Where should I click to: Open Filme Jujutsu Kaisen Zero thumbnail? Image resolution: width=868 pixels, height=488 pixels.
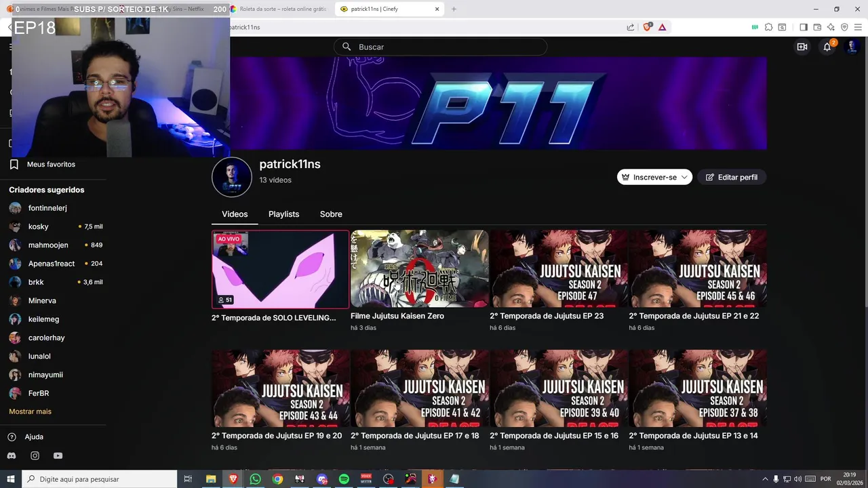[x=420, y=269]
